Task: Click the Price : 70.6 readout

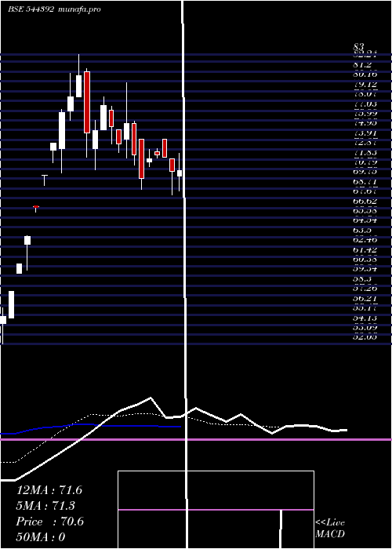Action: pyautogui.click(x=50, y=522)
